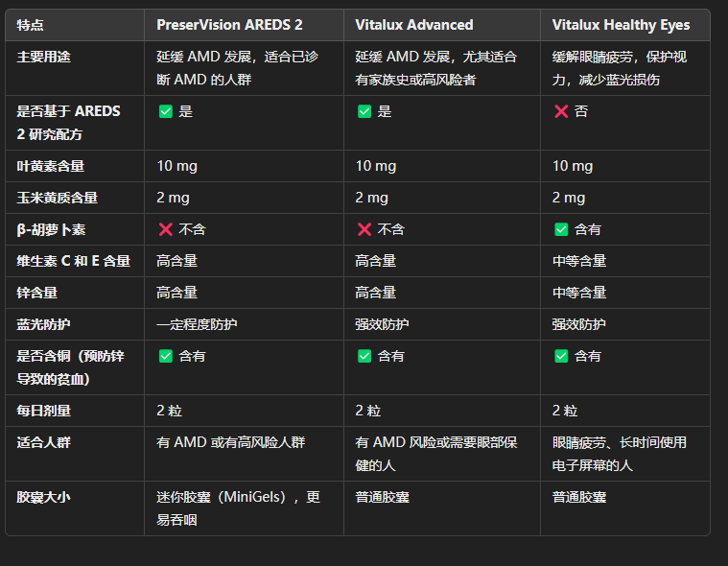This screenshot has width=728, height=566.
Task: Click the 蓝光防护 row label
Action: click(x=44, y=324)
